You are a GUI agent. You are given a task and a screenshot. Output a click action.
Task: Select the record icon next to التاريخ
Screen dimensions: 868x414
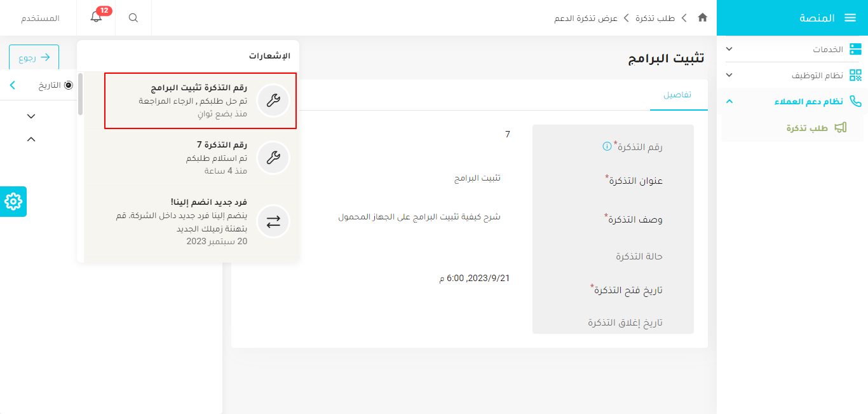[69, 85]
